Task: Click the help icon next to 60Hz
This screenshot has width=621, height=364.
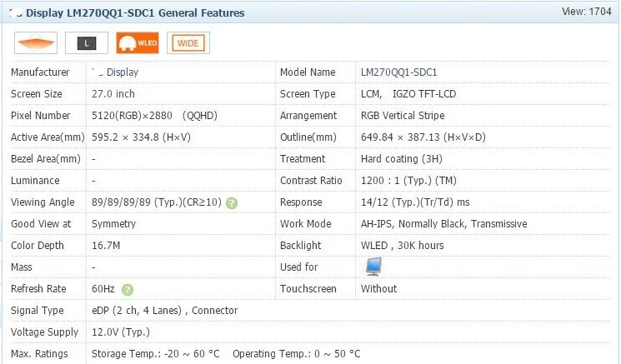Action: click(x=128, y=290)
